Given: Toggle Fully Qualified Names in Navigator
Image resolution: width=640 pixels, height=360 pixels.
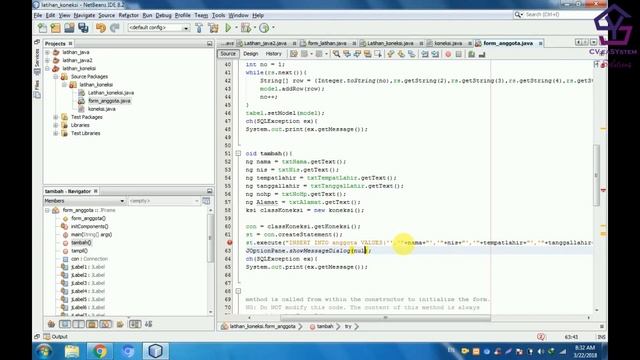Looking at the screenshot, I should point(120,324).
